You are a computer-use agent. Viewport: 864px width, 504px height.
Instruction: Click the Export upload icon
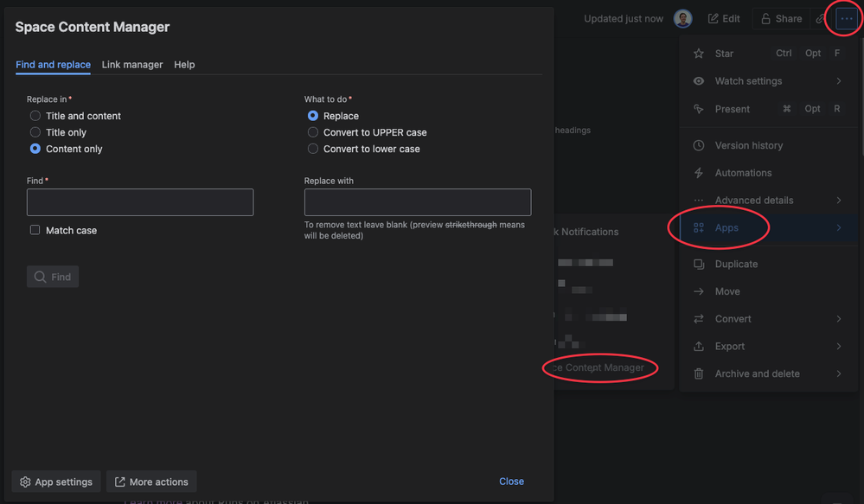[699, 346]
